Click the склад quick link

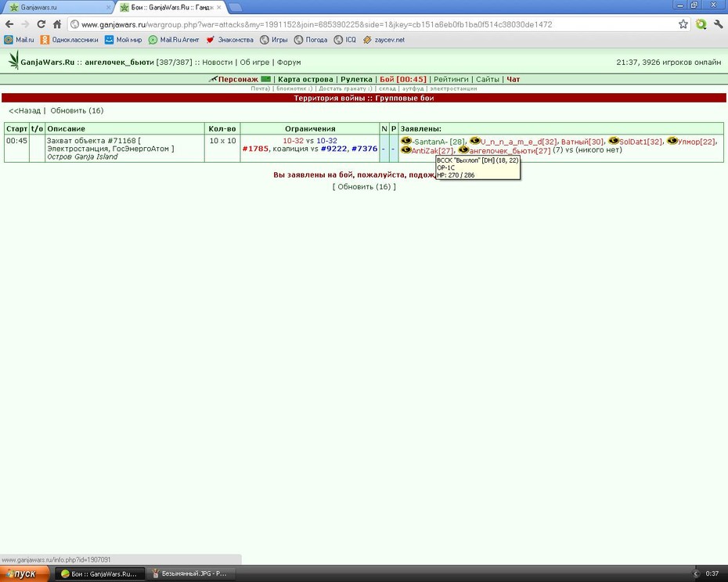tap(387, 88)
